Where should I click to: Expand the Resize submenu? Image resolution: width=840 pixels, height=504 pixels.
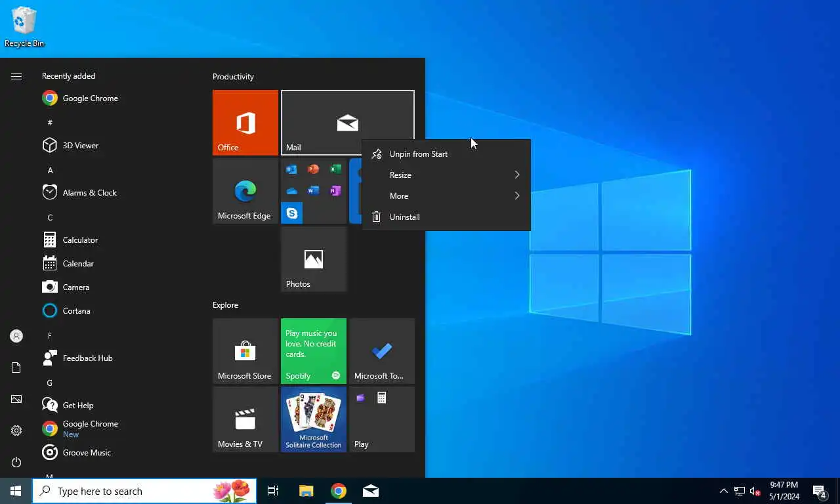(446, 175)
